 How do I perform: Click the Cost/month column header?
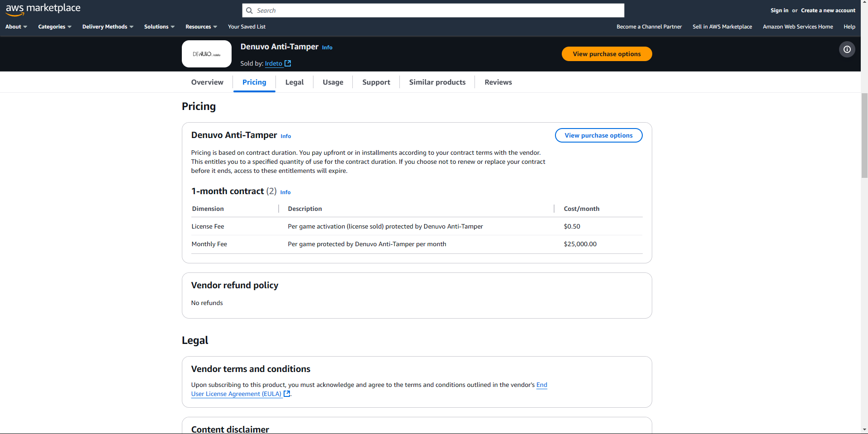582,209
